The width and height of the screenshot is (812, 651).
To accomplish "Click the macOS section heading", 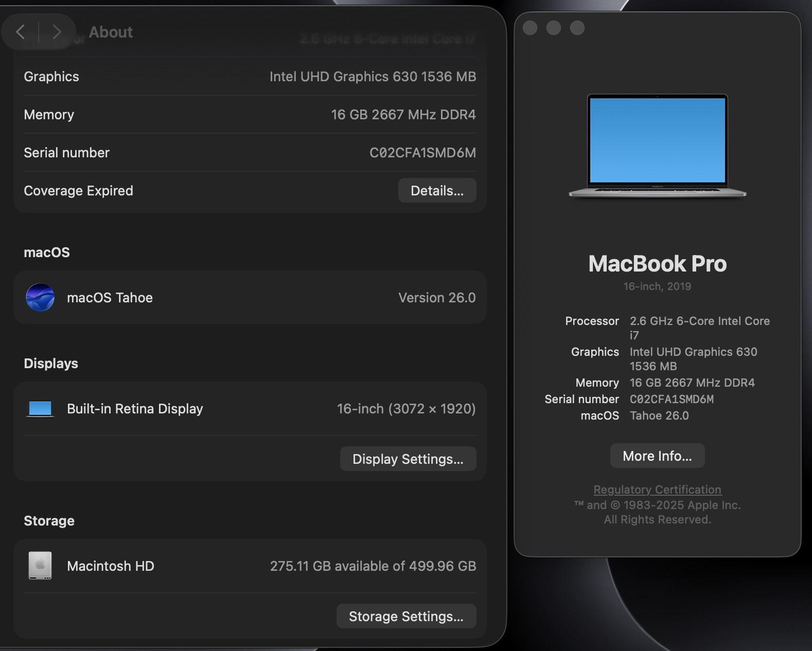I will 47,252.
